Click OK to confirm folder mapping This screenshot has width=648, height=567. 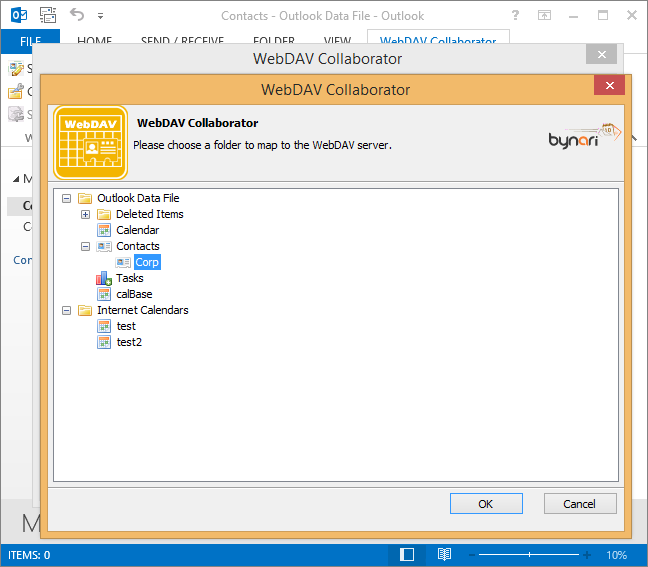click(x=486, y=503)
